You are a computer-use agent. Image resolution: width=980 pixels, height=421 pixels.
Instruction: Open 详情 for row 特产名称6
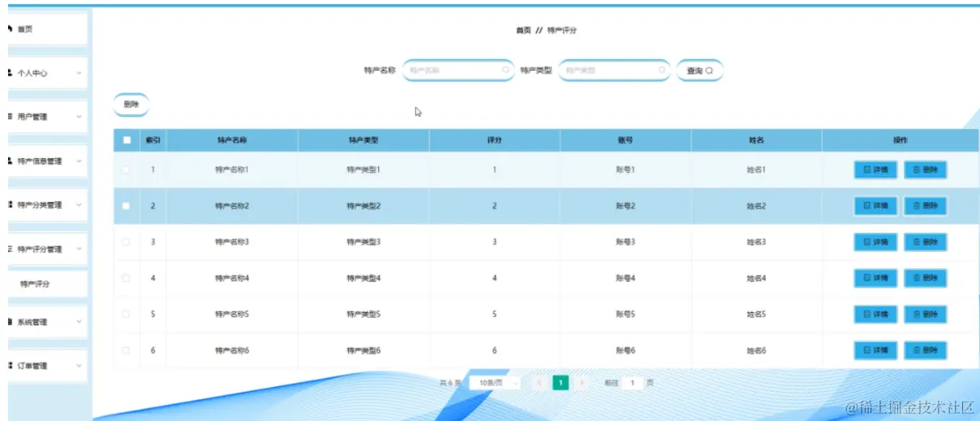point(875,350)
